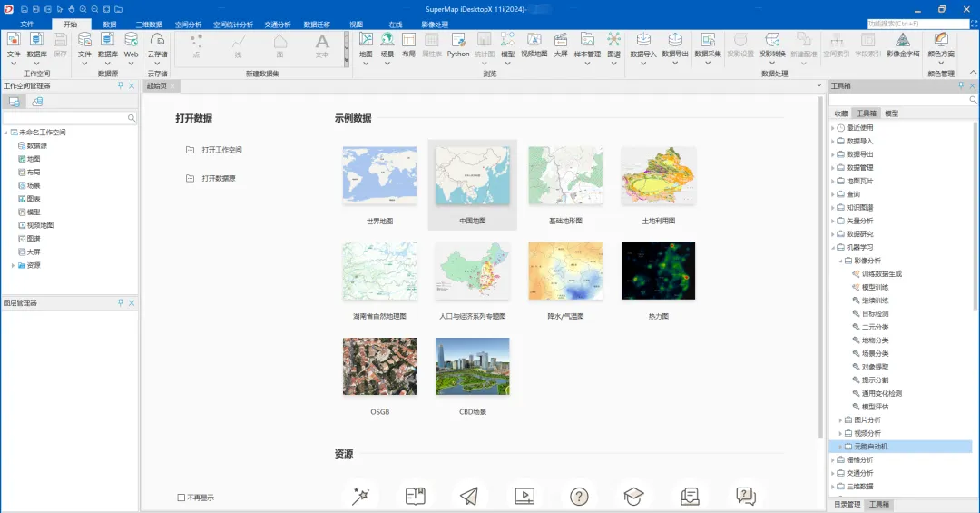Image resolution: width=980 pixels, height=513 pixels.
Task: Tick the 不再显示 checkbox
Action: click(181, 498)
